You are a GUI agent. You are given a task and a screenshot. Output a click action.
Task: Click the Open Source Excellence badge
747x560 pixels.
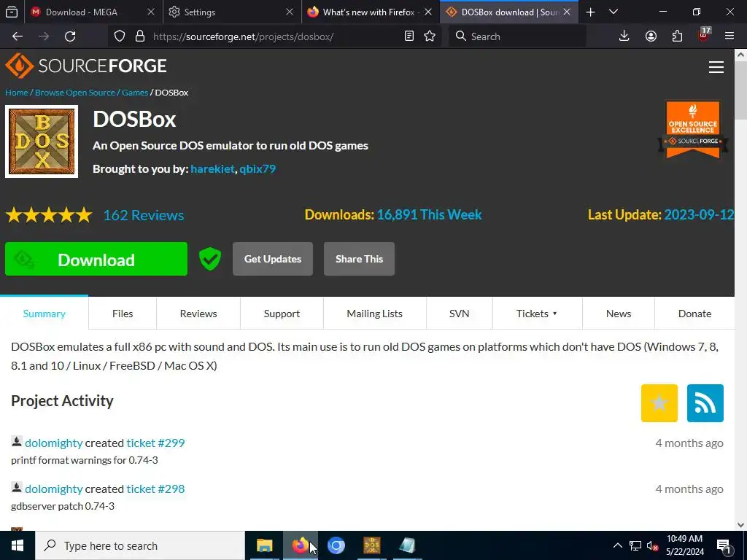pyautogui.click(x=693, y=130)
